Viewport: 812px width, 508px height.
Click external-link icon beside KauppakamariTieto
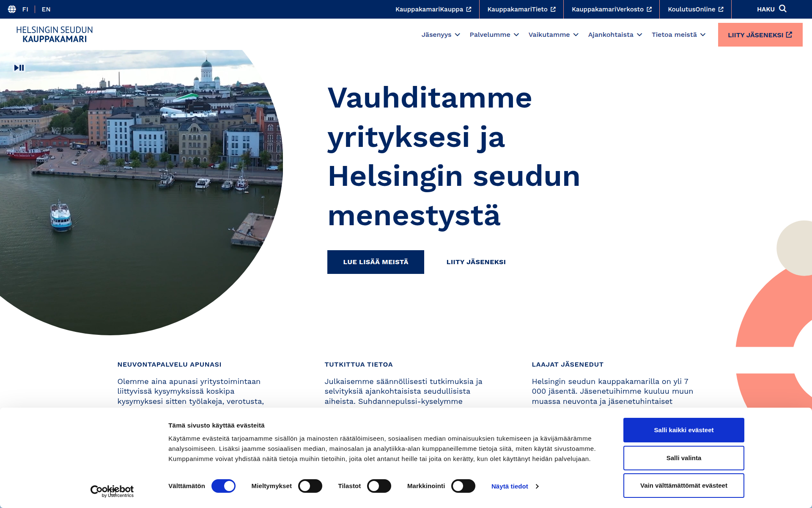coord(553,9)
